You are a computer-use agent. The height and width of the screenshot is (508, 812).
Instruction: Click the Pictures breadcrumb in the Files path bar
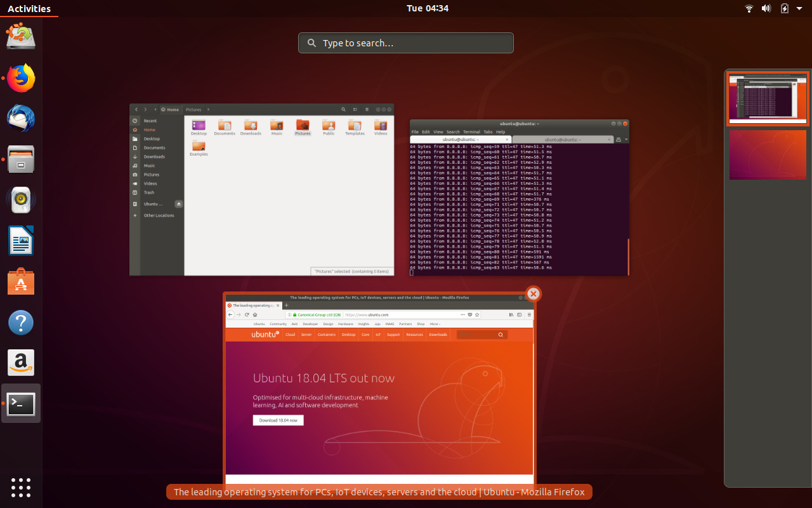click(193, 109)
